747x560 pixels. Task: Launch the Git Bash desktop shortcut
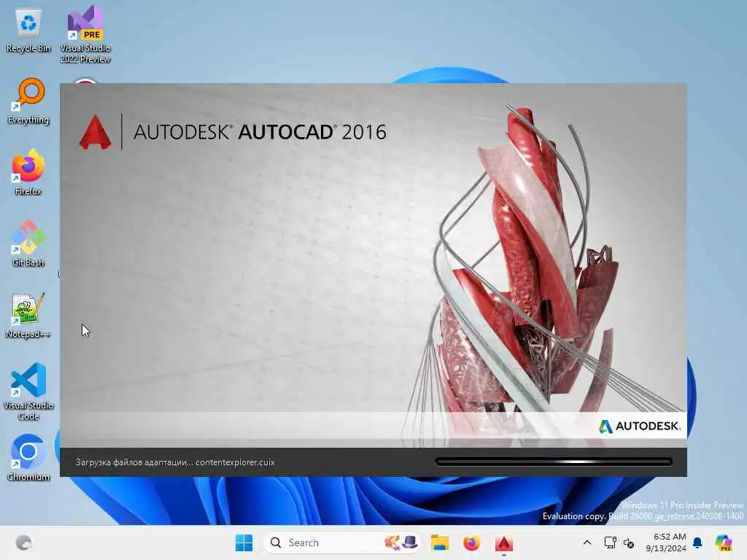point(28,244)
